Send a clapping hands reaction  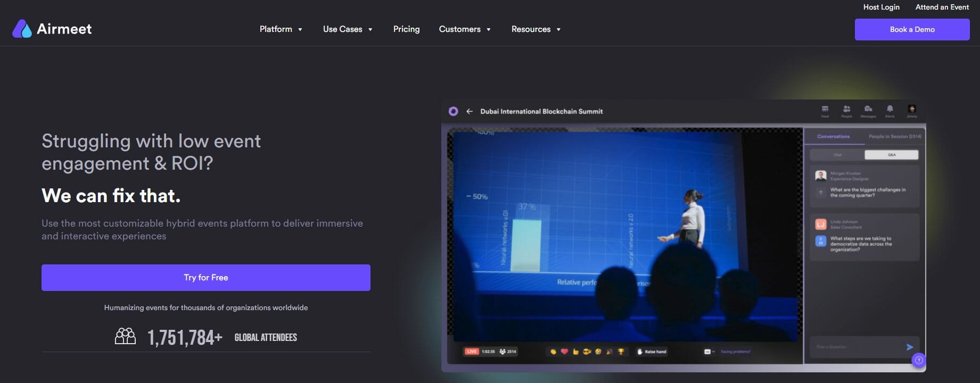tap(554, 352)
